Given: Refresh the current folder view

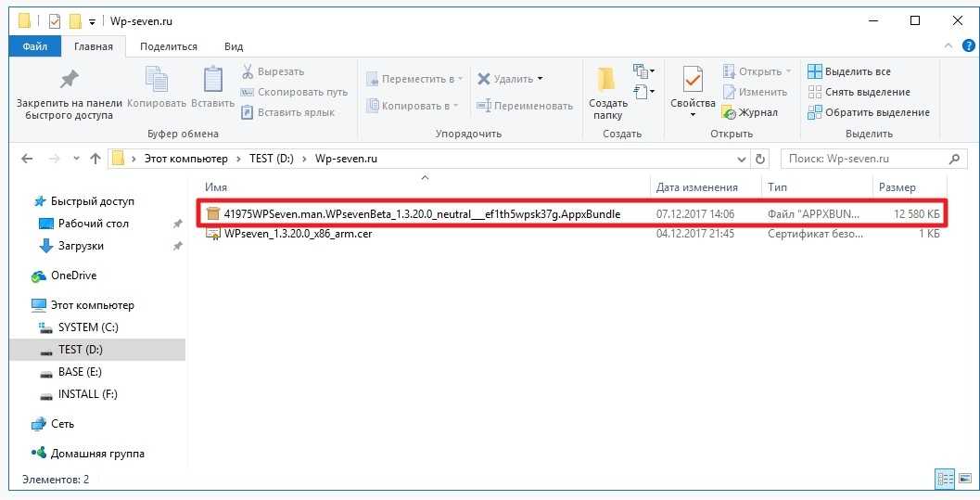Looking at the screenshot, I should pos(761,159).
